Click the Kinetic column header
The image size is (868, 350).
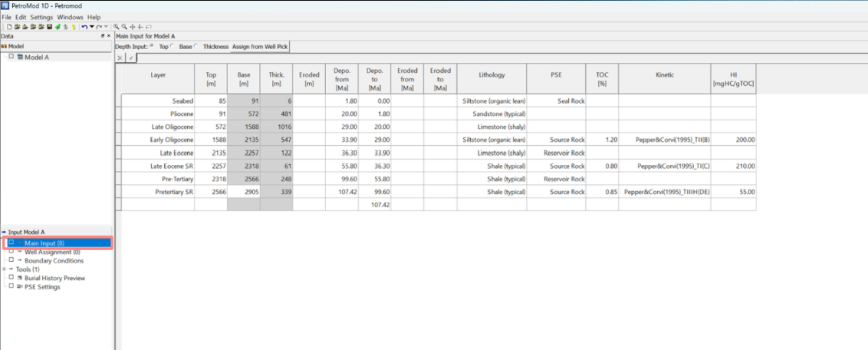[x=664, y=78]
